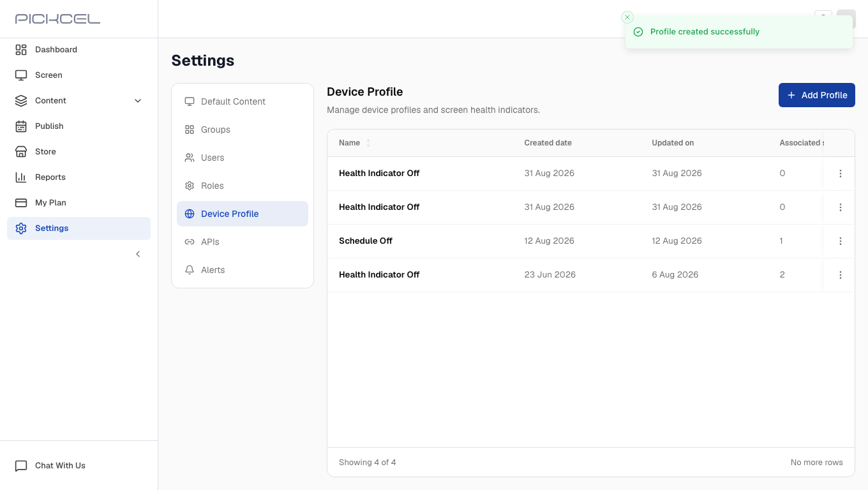The image size is (868, 490).
Task: Select the Schedule Off profile name
Action: point(366,241)
